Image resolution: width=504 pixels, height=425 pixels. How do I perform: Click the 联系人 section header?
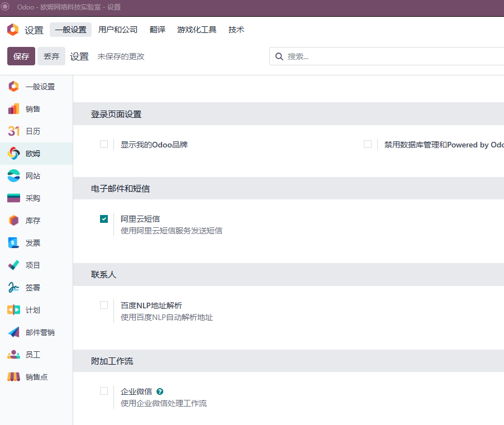click(103, 274)
